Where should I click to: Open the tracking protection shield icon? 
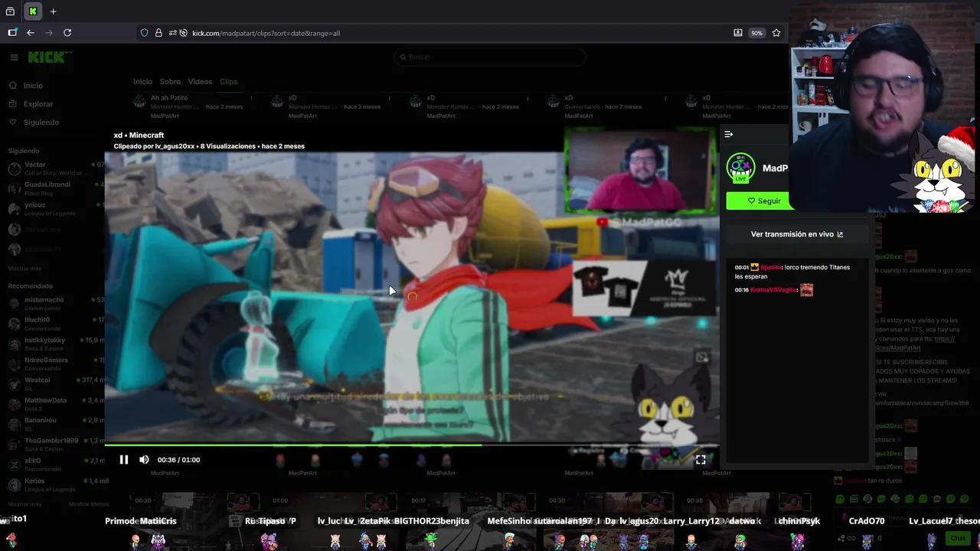(x=144, y=33)
